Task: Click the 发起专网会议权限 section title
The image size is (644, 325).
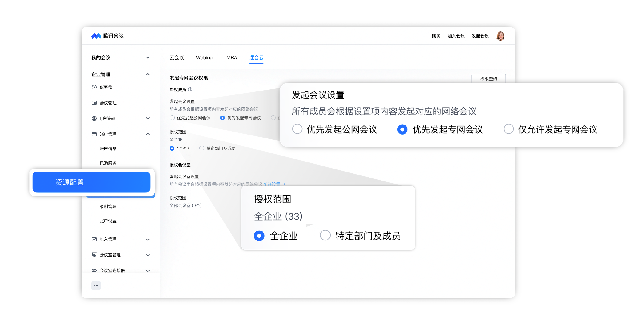Action: 189,78
